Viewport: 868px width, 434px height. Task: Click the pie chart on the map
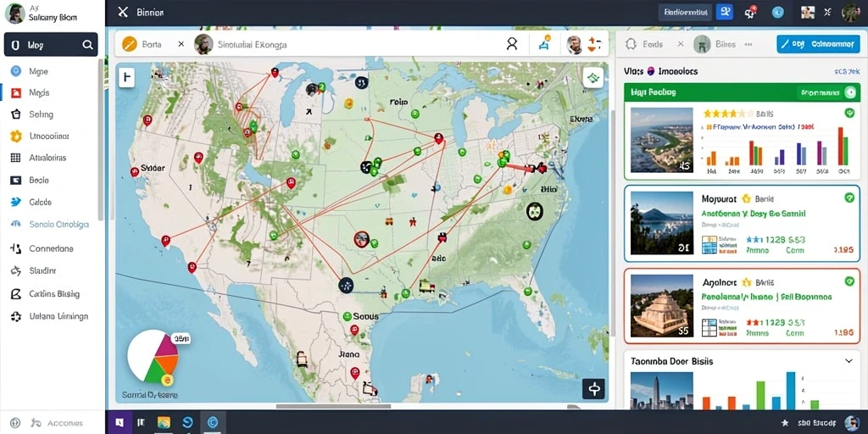pyautogui.click(x=153, y=357)
